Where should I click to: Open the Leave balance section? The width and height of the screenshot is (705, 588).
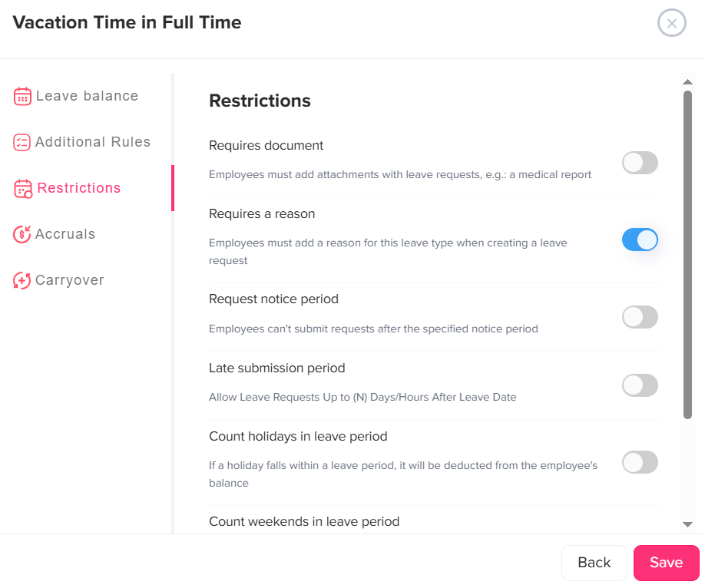click(x=87, y=96)
